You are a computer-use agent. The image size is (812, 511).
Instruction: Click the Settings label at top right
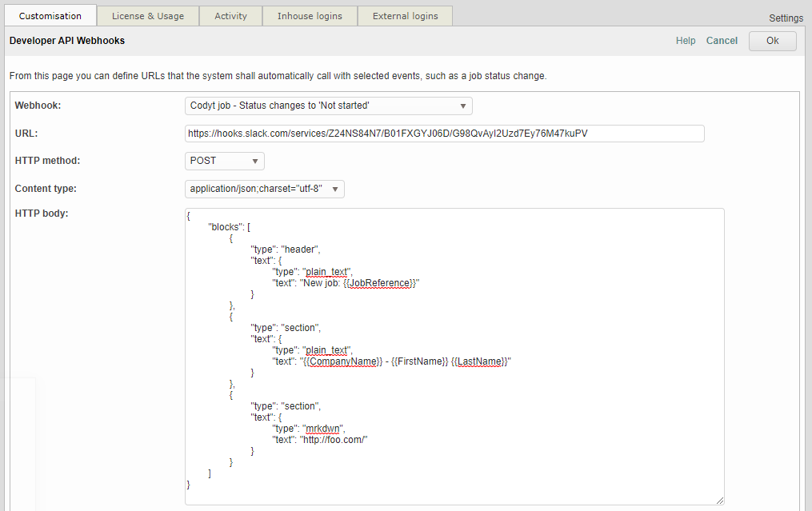pyautogui.click(x=786, y=18)
